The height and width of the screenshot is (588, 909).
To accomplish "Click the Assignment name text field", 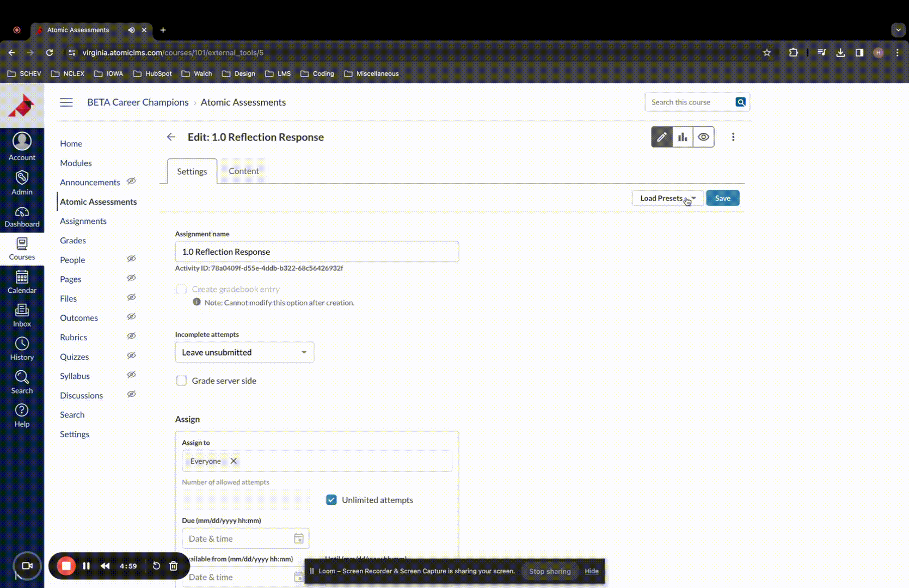I will [317, 252].
